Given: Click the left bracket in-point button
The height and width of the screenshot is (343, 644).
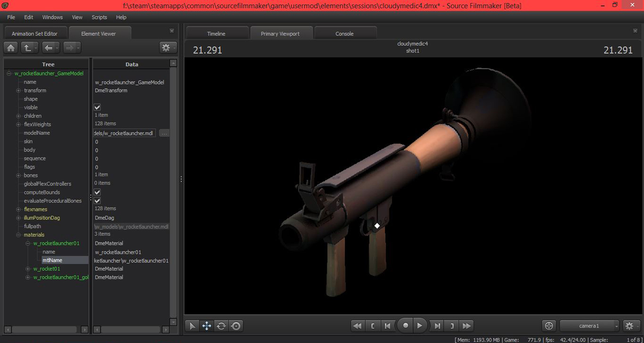Looking at the screenshot, I should pyautogui.click(x=372, y=326).
